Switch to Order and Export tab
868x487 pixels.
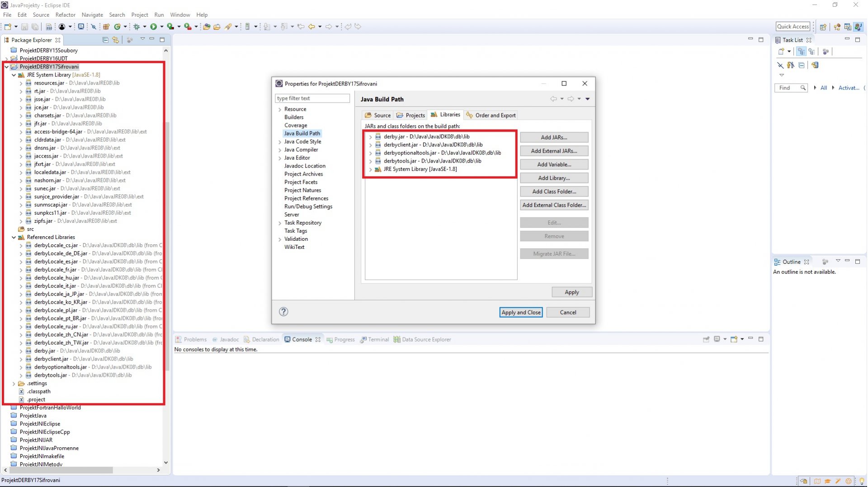tap(491, 115)
